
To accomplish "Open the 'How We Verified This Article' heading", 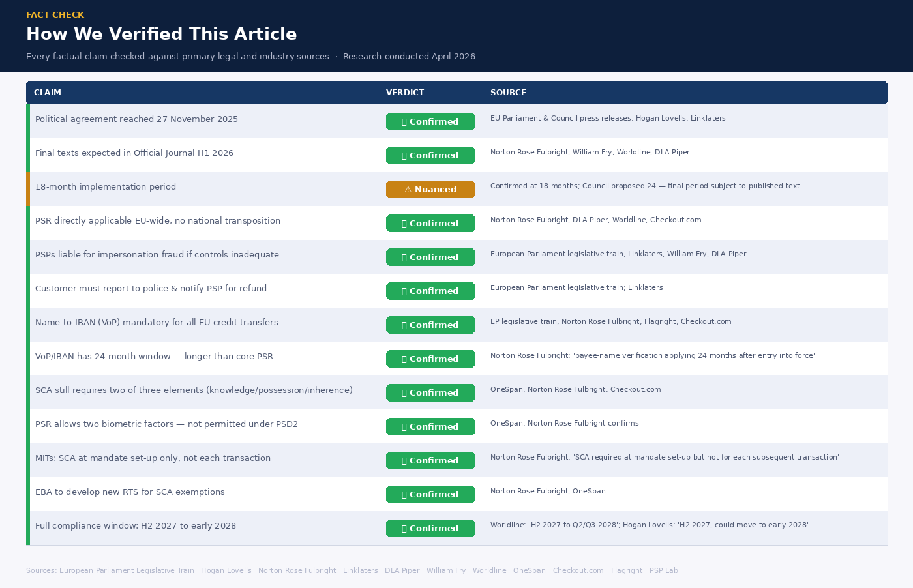I will click(161, 33).
